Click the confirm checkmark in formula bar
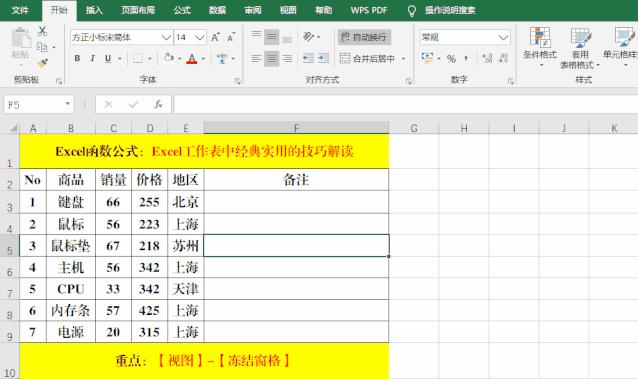Viewport: 638px width, 379px height. click(133, 105)
